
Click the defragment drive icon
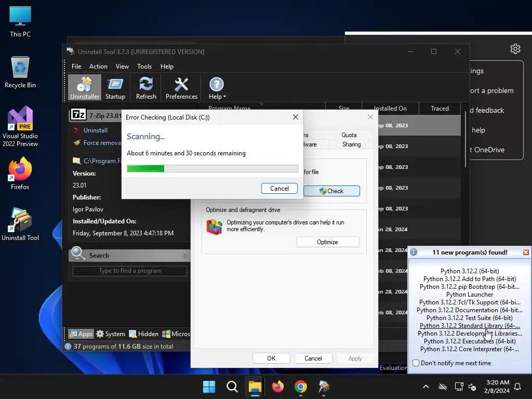(x=215, y=227)
